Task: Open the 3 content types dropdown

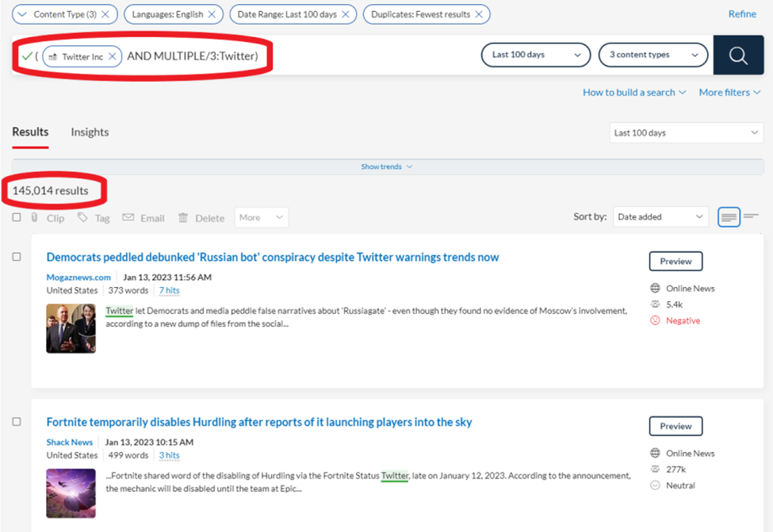Action: point(653,55)
